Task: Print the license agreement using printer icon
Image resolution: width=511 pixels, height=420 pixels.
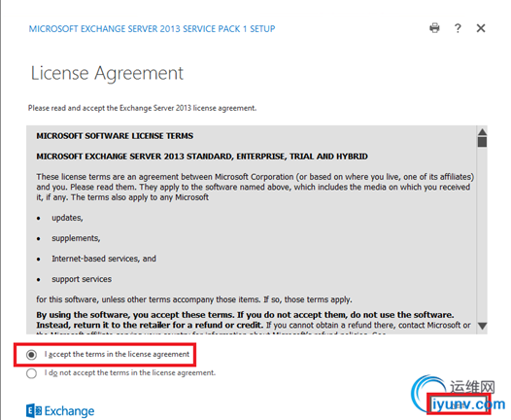Action: coord(434,28)
